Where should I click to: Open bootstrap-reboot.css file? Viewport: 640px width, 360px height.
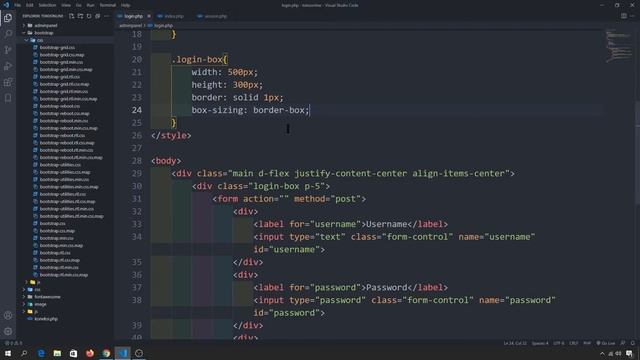point(60,106)
